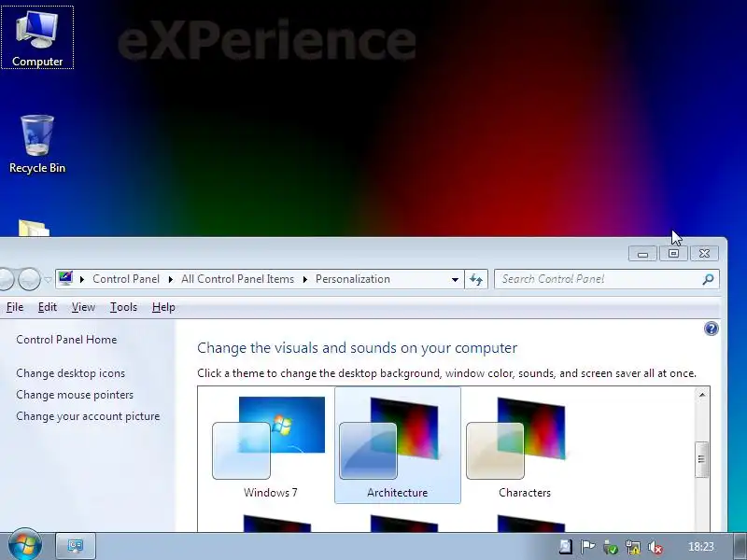The height and width of the screenshot is (560, 747).
Task: Click the Personalization window taskbar button
Action: (76, 546)
